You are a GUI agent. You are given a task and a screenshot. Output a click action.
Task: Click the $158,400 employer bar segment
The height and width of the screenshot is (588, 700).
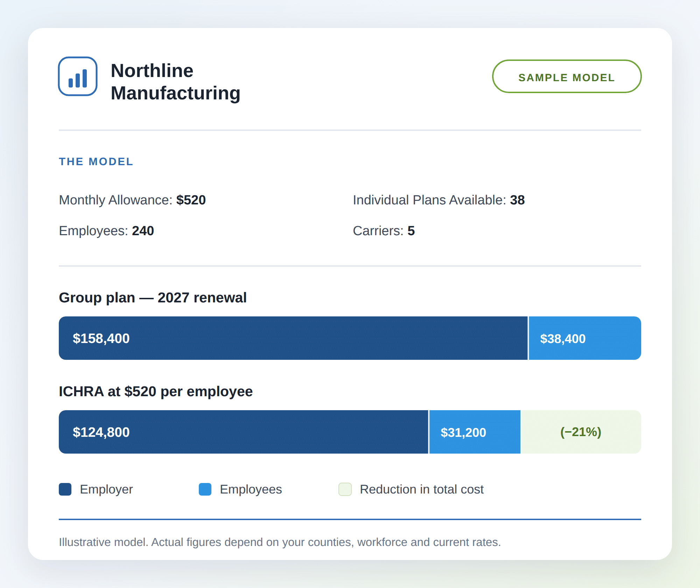tap(293, 338)
